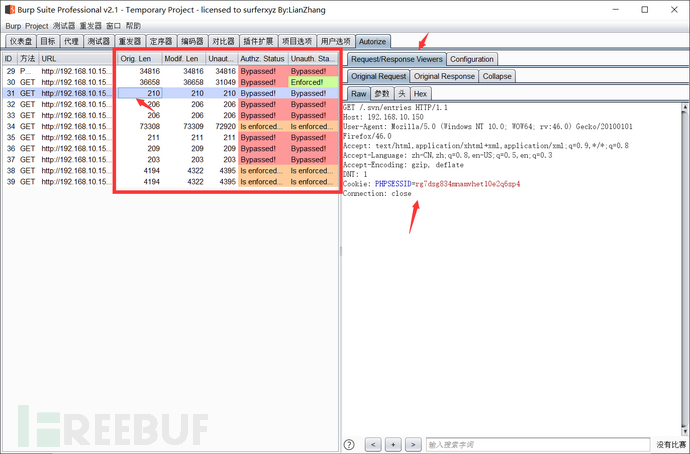Select request row with ID 30
Image resolution: width=690 pixels, height=454 pixels.
pos(170,82)
